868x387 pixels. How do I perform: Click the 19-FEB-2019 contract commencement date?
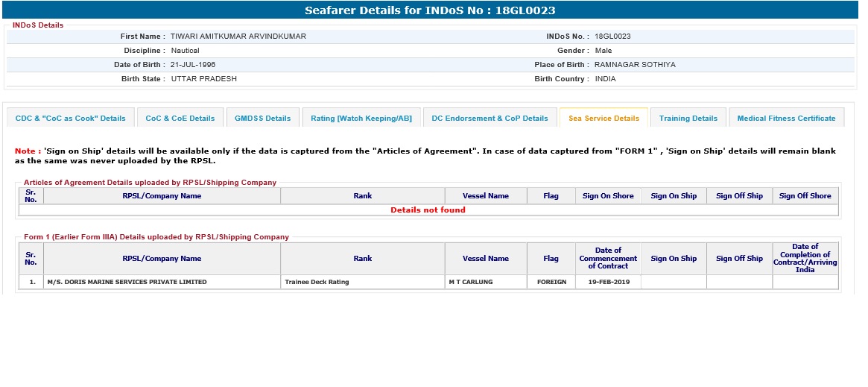(608, 282)
